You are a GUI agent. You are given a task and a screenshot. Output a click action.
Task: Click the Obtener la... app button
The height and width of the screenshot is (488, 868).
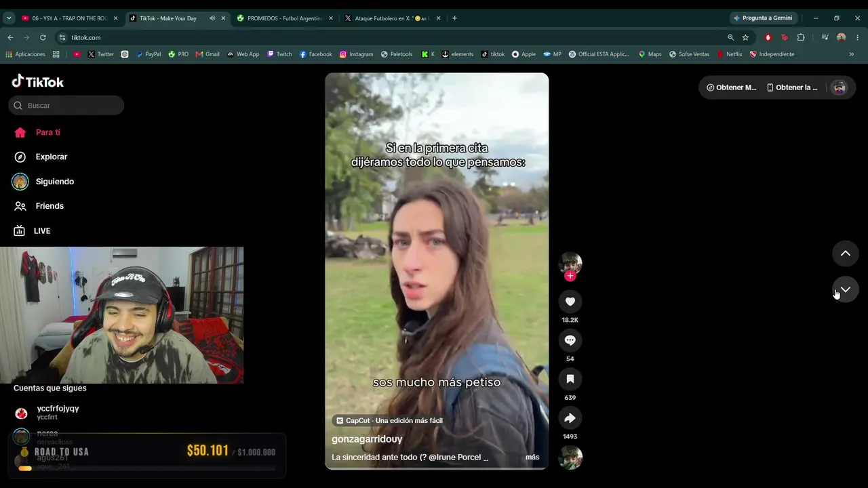point(792,87)
